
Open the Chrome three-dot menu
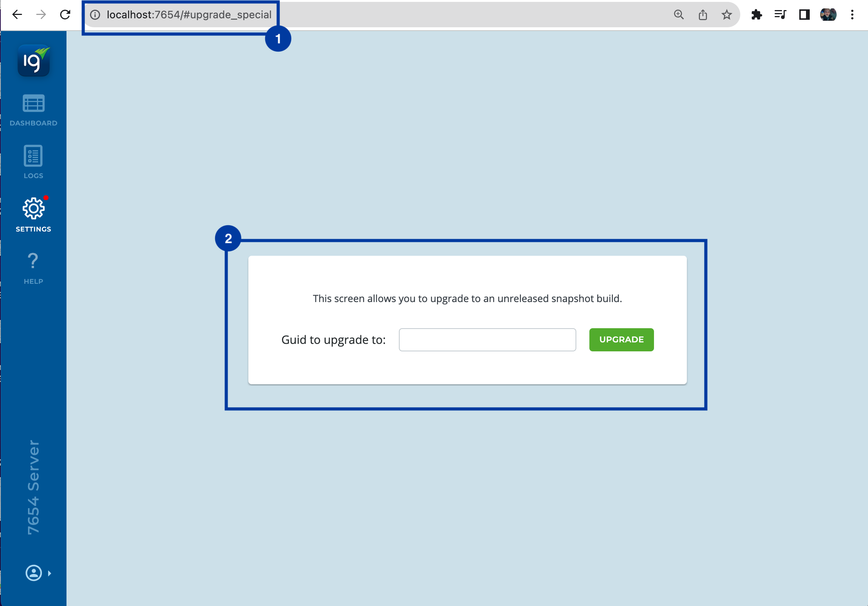coord(852,15)
